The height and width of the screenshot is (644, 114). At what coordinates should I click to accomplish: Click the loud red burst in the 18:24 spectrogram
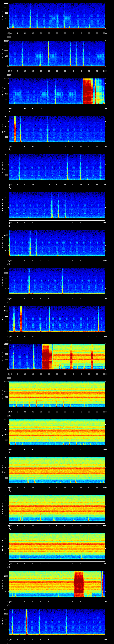[x=88, y=91]
